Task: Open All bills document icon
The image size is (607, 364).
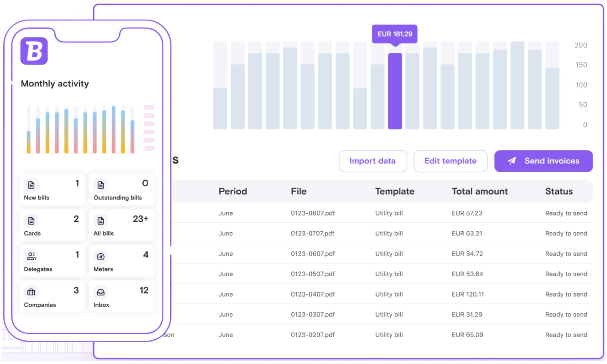Action: [101, 221]
